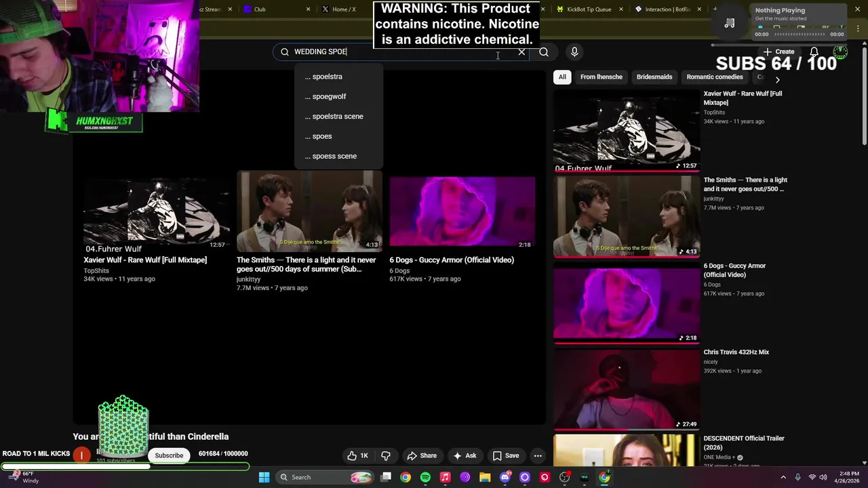Open TopShits channel in sidebar

click(714, 113)
